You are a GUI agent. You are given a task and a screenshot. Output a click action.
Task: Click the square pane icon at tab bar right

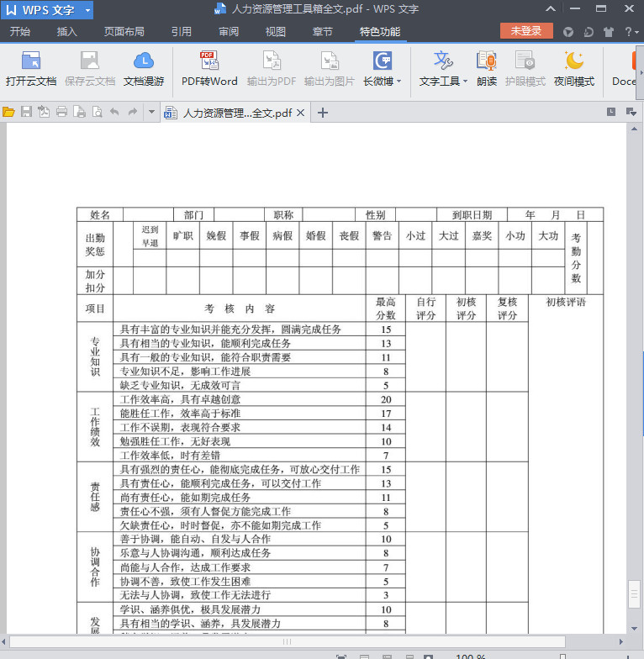611,112
